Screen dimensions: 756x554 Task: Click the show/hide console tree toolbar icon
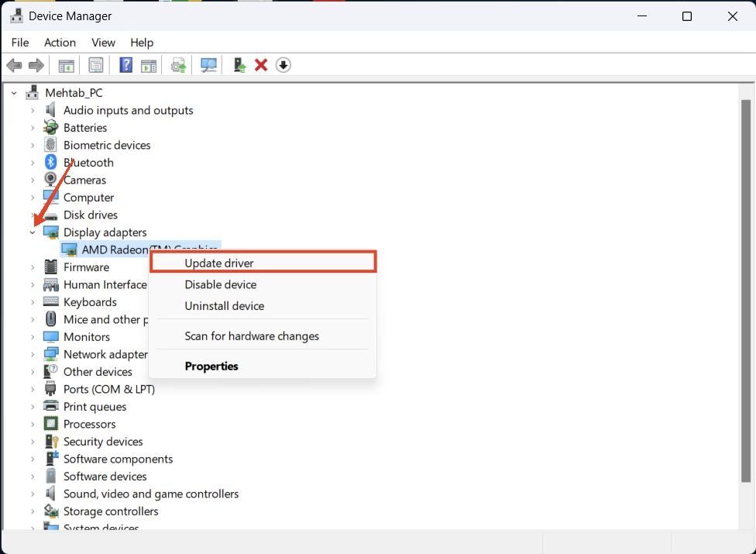[x=67, y=66]
